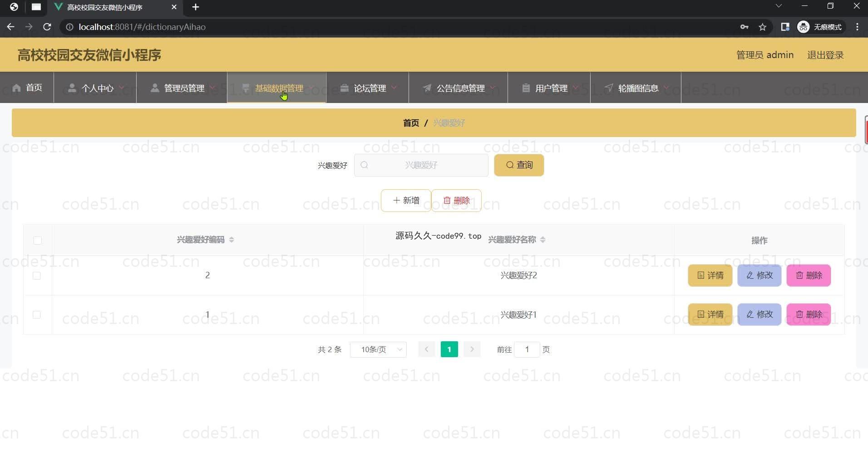868x462 pixels.
Task: Click the send icon beside 轮播图信息
Action: [x=609, y=88]
